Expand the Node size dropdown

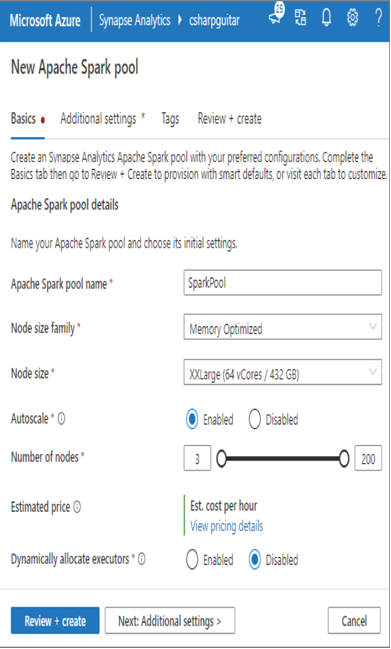pos(283,372)
